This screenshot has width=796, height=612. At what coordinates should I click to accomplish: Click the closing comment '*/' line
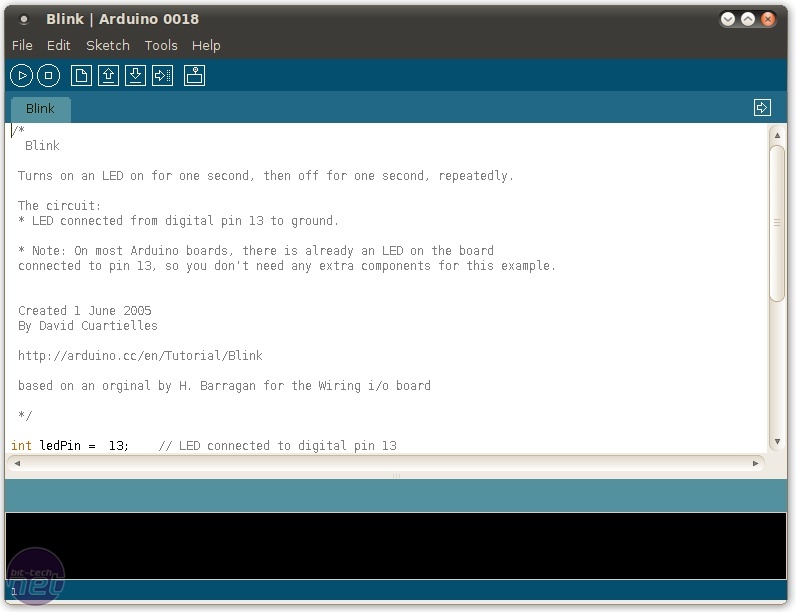coord(25,416)
